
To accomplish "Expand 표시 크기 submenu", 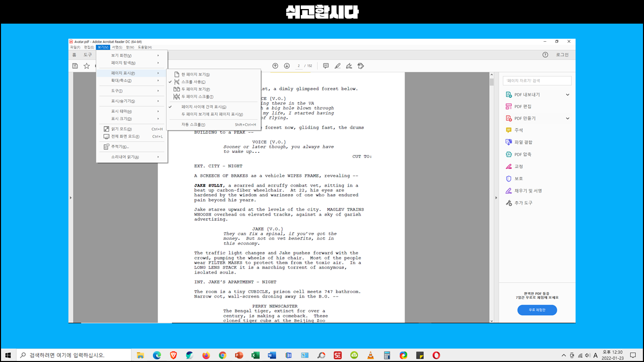I will coord(132,119).
